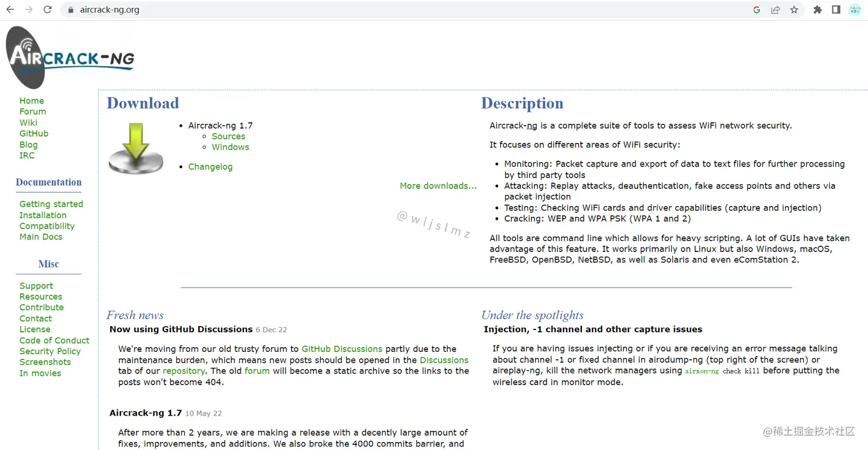Open License link

[x=35, y=329]
